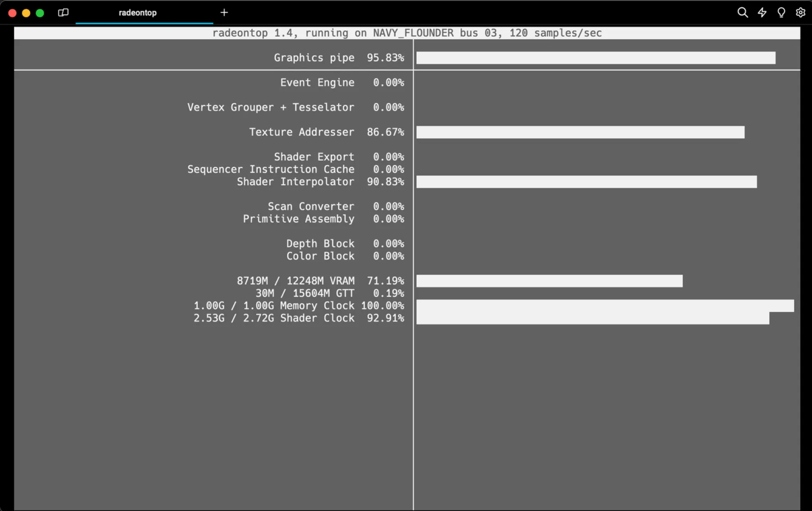Open the settings gear icon
Image resolution: width=812 pixels, height=511 pixels.
pos(801,13)
